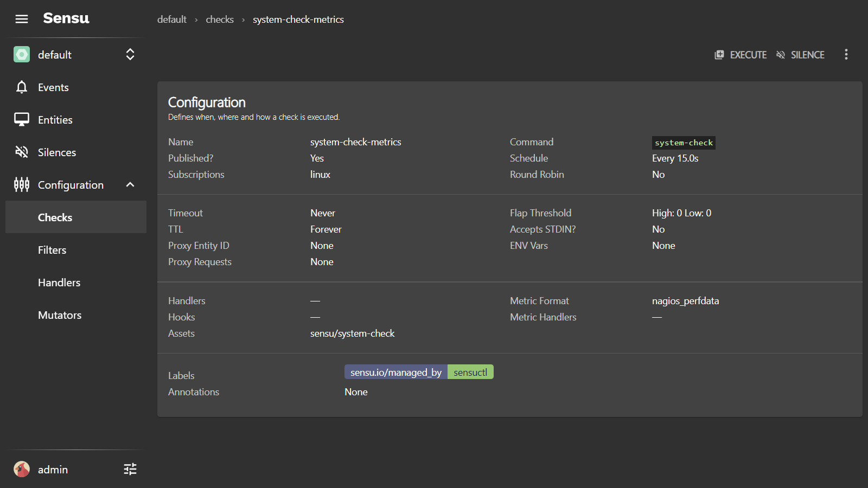Click the green default namespace icon
Viewport: 868px width, 488px height.
(22, 54)
